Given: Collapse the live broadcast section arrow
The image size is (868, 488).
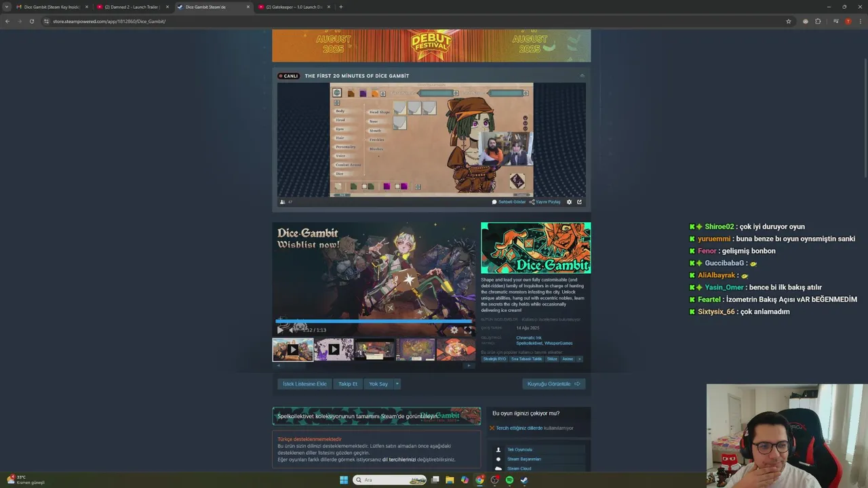Looking at the screenshot, I should pos(582,76).
